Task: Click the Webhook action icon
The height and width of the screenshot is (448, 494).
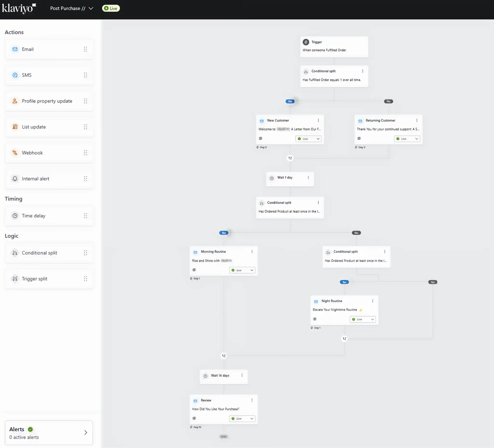Action: [15, 153]
